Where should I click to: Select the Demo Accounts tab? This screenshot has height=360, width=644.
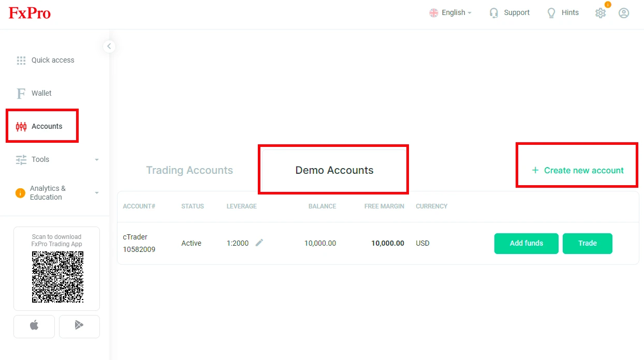coord(334,170)
